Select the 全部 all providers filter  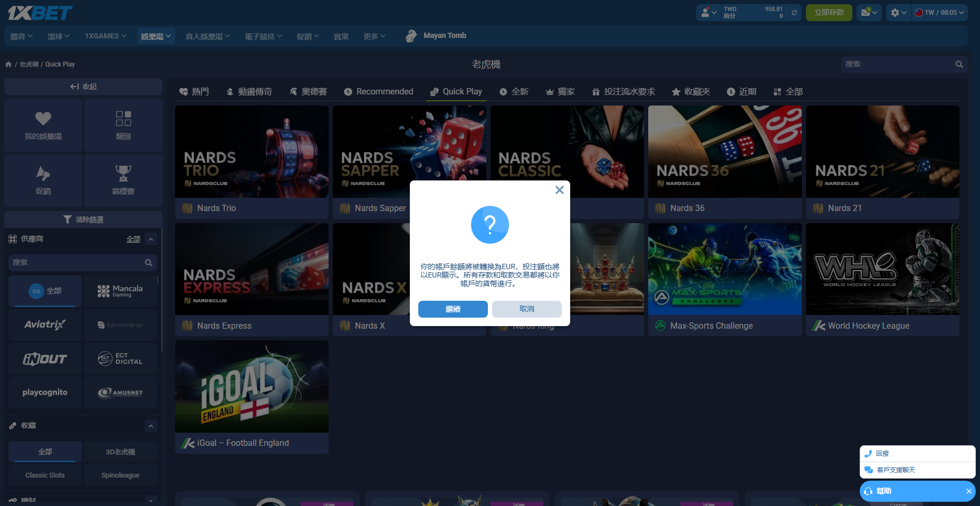click(45, 291)
